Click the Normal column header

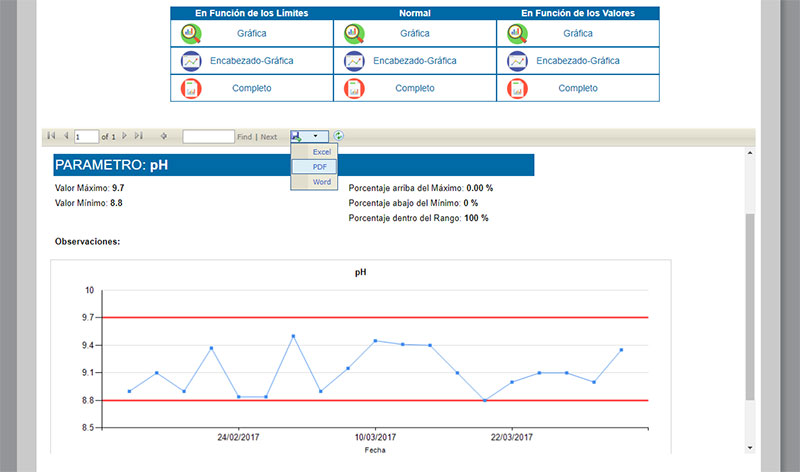tap(415, 13)
